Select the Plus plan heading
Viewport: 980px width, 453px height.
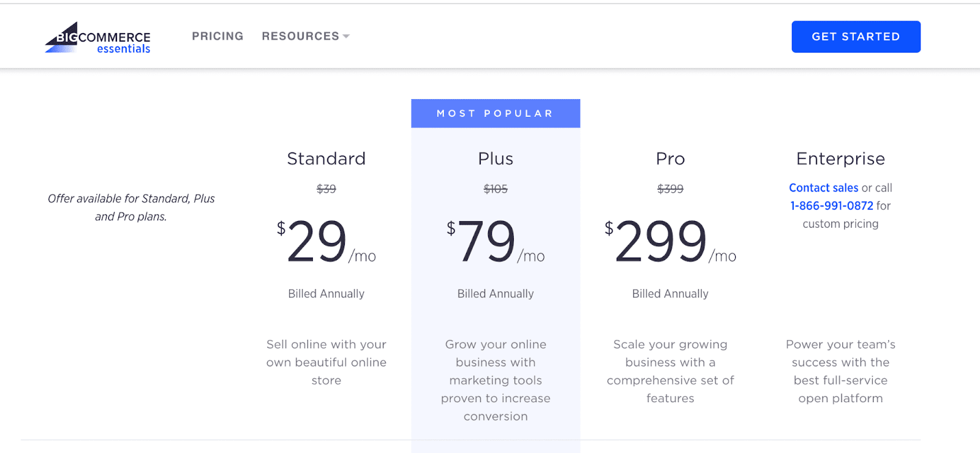point(495,159)
